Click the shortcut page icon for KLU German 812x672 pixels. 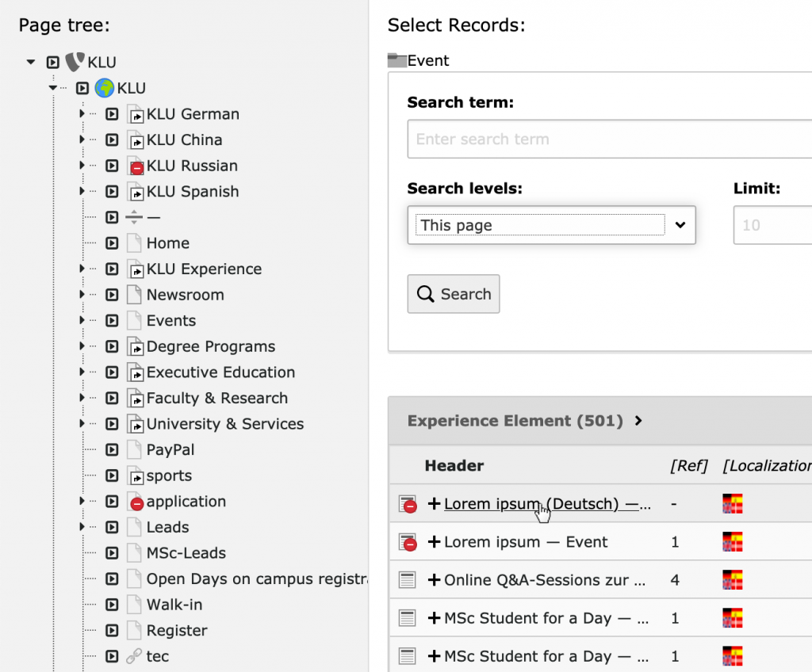[135, 114]
